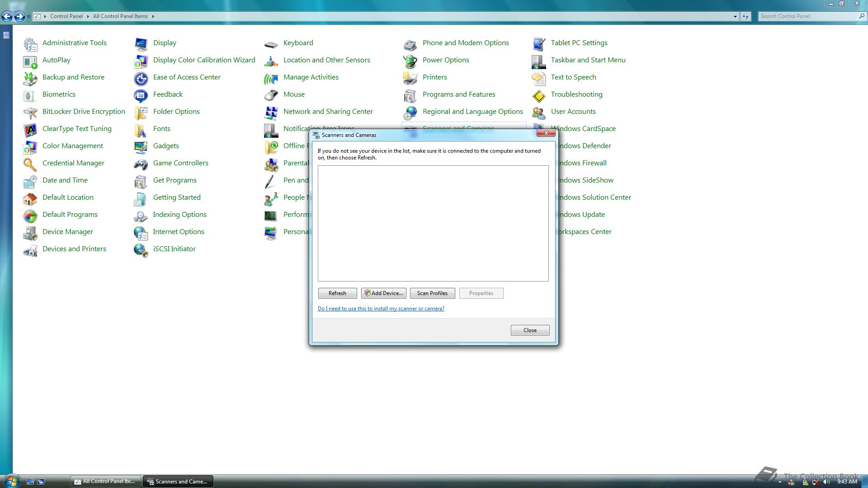Click the Show Desktop quick launch icon
The width and height of the screenshot is (868, 488).
tap(30, 482)
